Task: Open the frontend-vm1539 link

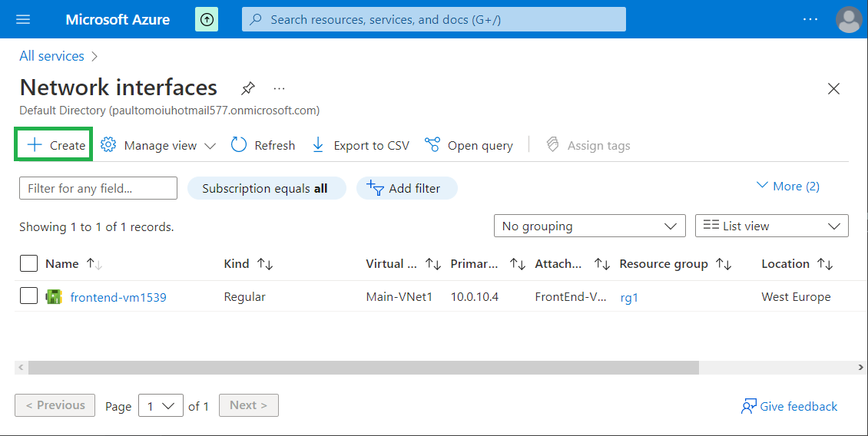Action: click(118, 297)
